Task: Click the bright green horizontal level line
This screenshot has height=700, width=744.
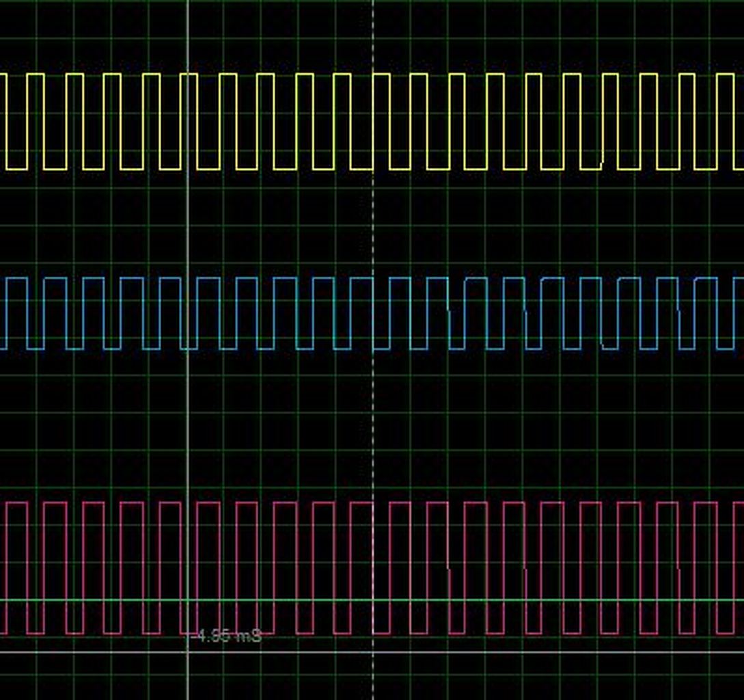Action: click(372, 600)
